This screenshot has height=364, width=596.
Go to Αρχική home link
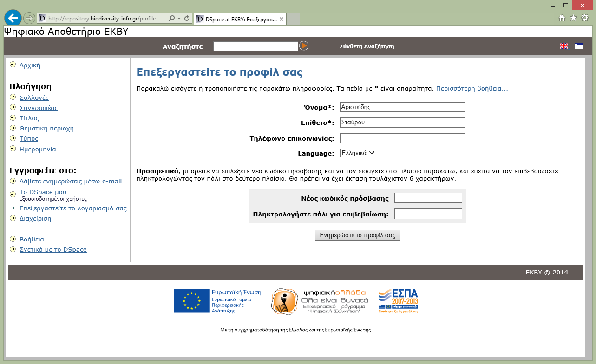(x=30, y=65)
